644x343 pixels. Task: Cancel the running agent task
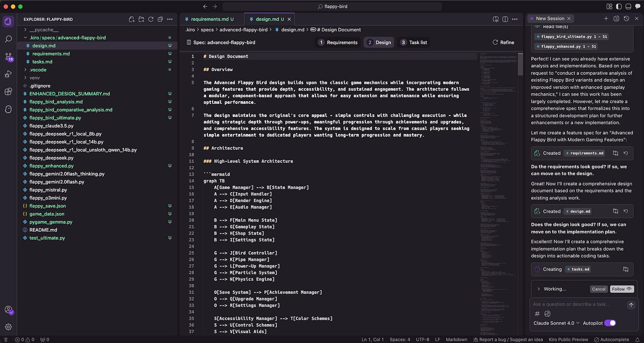(598, 289)
